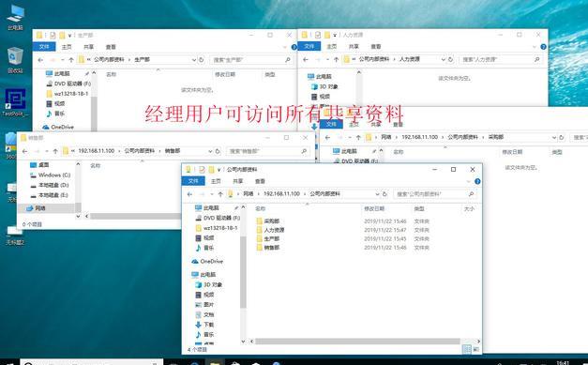588x365 pixels.
Task: Click search magnifier in 公司内部资料 window
Action: tap(471, 194)
